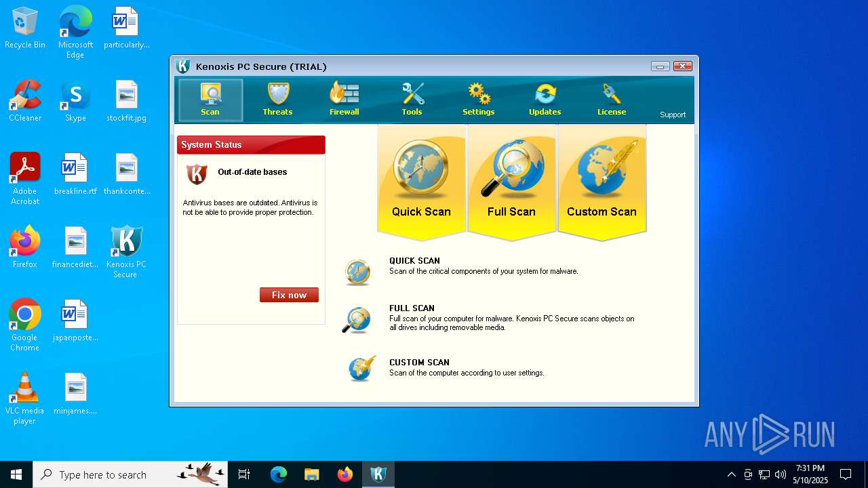Select the Recycle Bin desktop icon
The width and height of the screenshot is (868, 488).
coord(25,28)
